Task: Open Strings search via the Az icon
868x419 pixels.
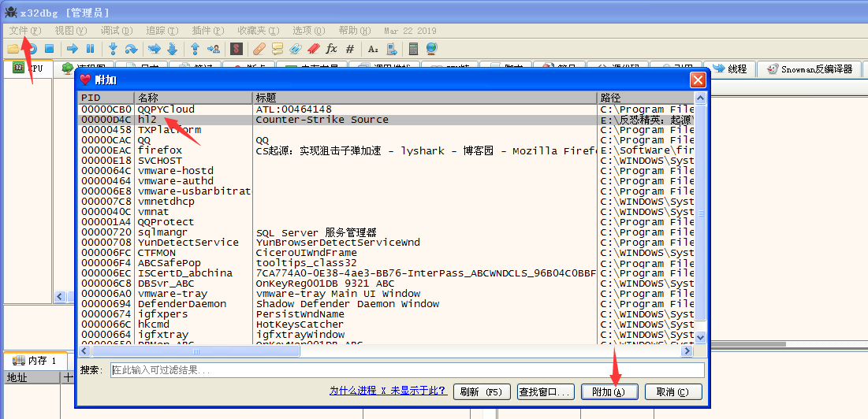Action: coord(373,49)
